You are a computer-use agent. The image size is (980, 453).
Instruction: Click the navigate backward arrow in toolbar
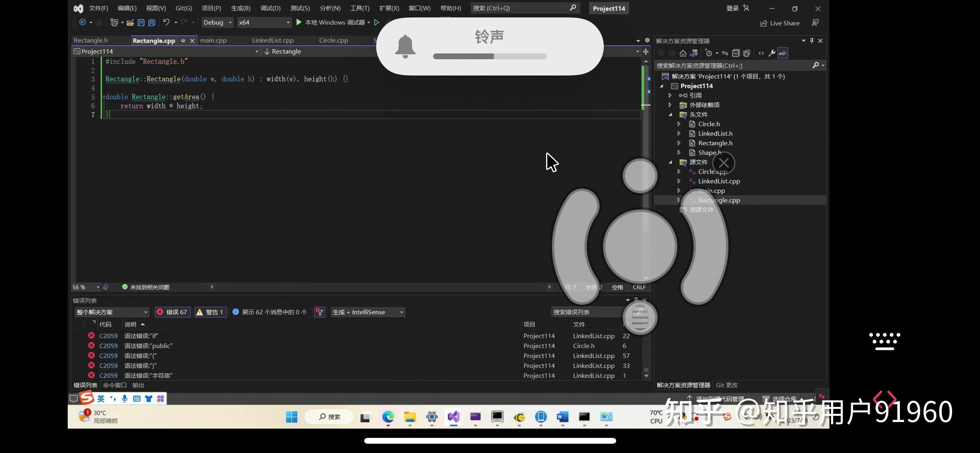82,22
